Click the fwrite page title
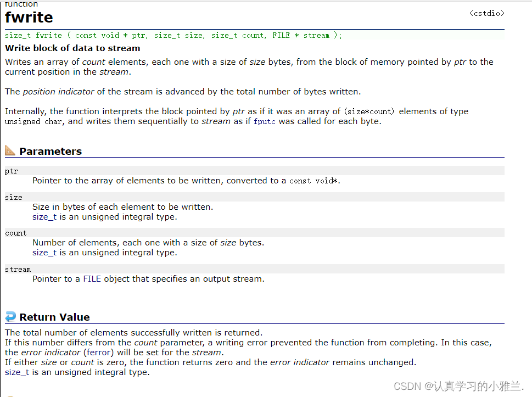 coord(29,18)
